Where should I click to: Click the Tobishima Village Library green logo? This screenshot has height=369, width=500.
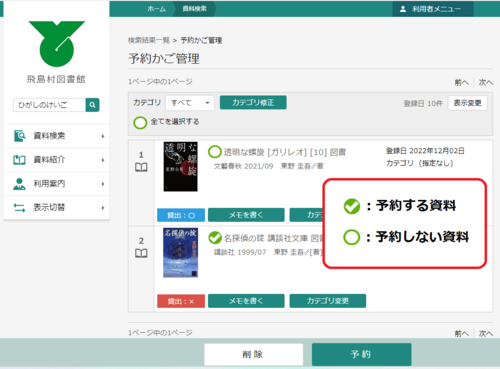pos(57,44)
